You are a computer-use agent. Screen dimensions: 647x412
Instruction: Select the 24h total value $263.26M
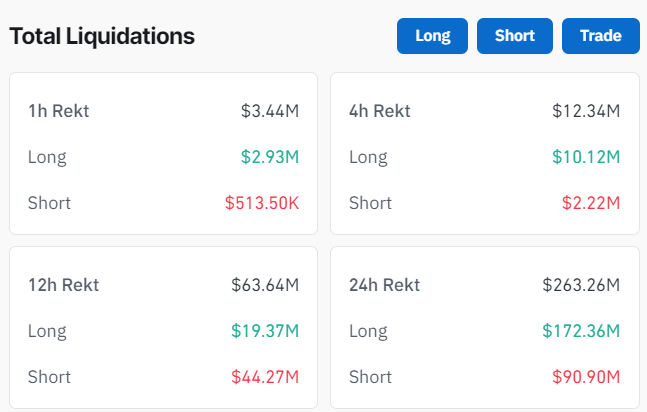[581, 285]
